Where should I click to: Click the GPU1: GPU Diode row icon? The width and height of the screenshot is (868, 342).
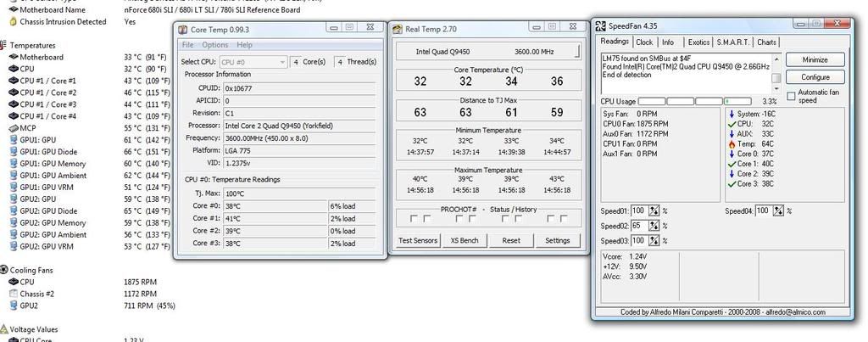click(x=14, y=152)
